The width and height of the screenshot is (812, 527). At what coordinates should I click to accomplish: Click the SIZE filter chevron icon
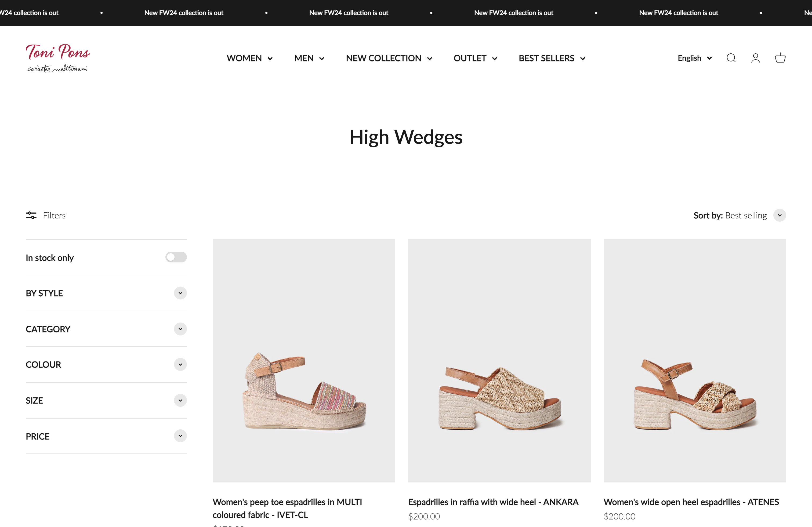(x=180, y=400)
